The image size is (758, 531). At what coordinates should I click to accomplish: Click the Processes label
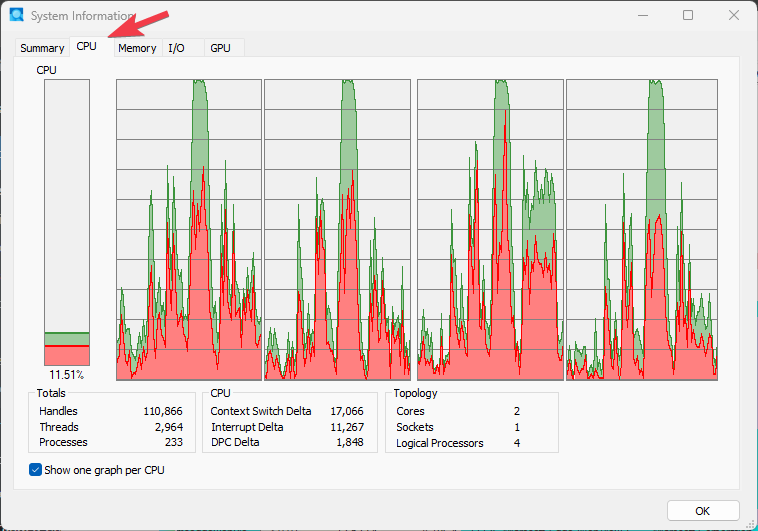coord(63,442)
